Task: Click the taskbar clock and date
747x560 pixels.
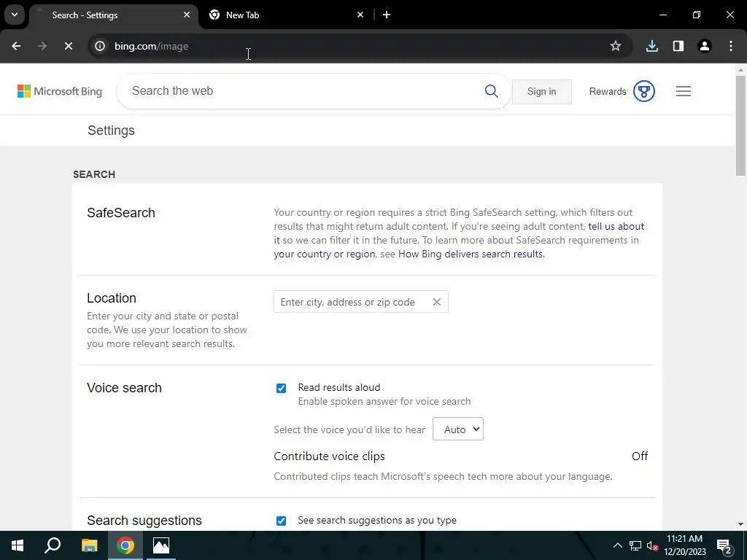Action: (x=684, y=545)
